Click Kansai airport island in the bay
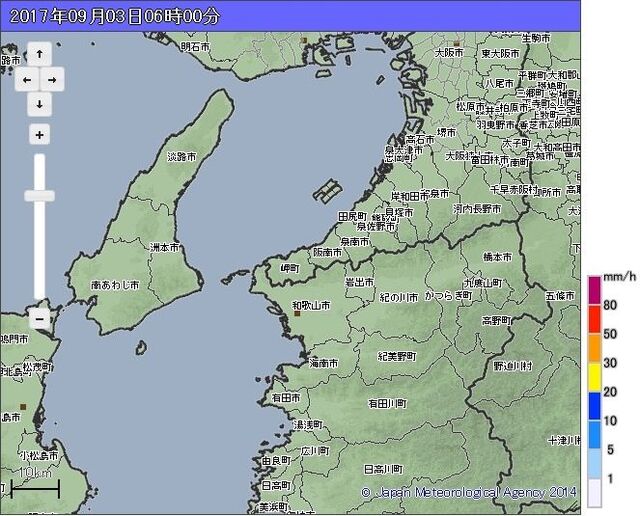 pyautogui.click(x=328, y=191)
